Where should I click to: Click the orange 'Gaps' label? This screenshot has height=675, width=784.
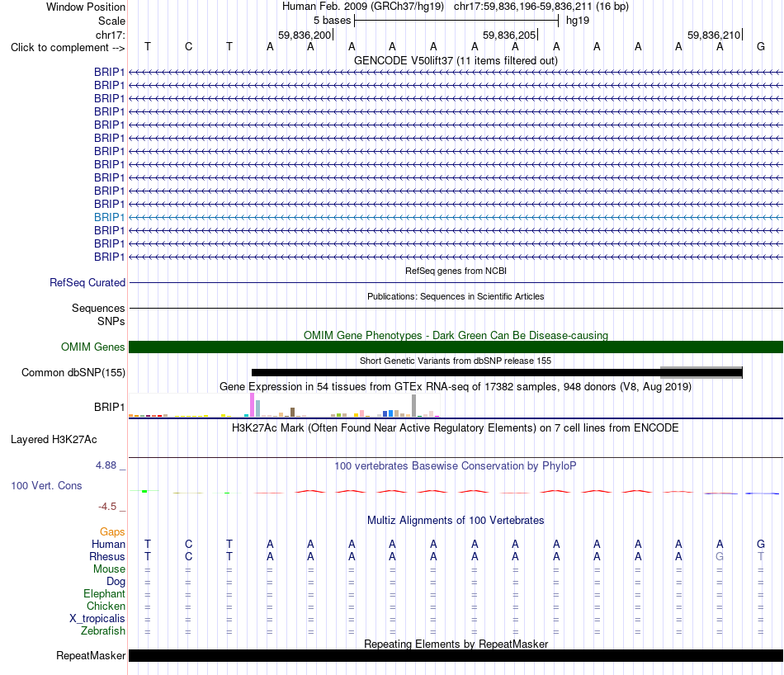tap(112, 531)
